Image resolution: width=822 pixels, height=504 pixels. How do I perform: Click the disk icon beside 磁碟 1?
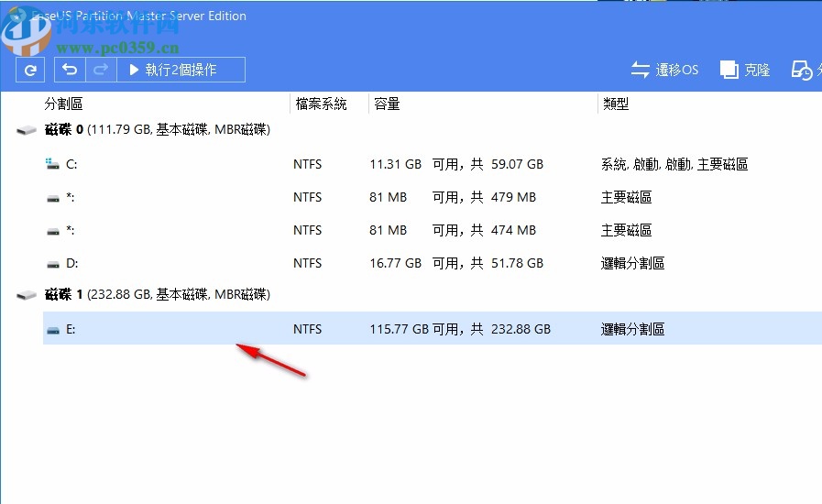(x=27, y=295)
